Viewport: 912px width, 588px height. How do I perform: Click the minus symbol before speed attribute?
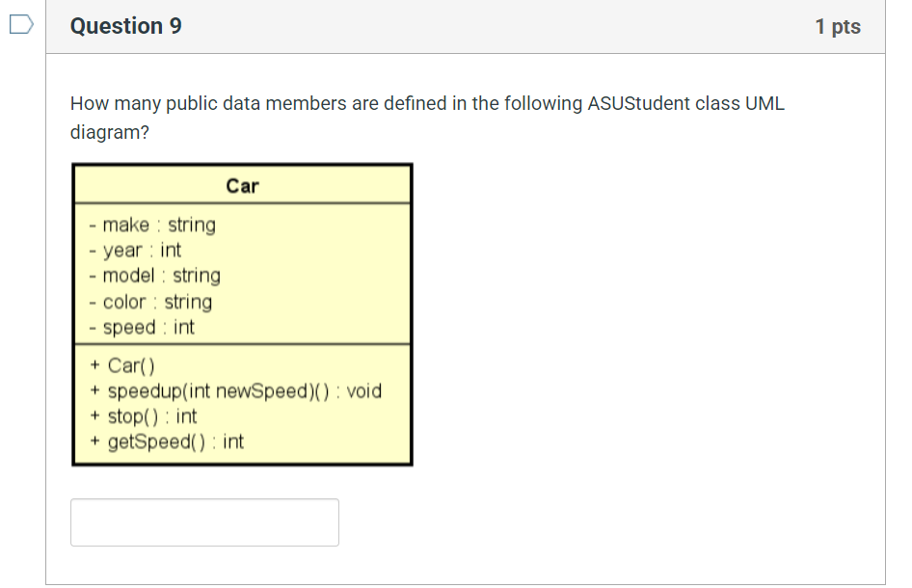coord(93,327)
